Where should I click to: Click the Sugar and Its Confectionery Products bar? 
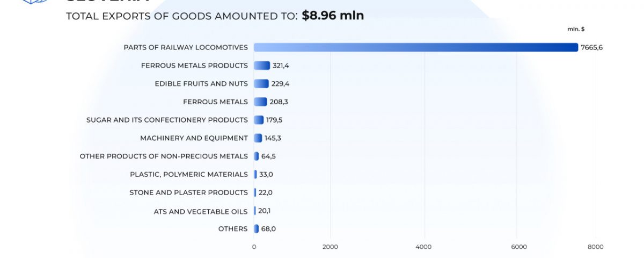pos(259,120)
